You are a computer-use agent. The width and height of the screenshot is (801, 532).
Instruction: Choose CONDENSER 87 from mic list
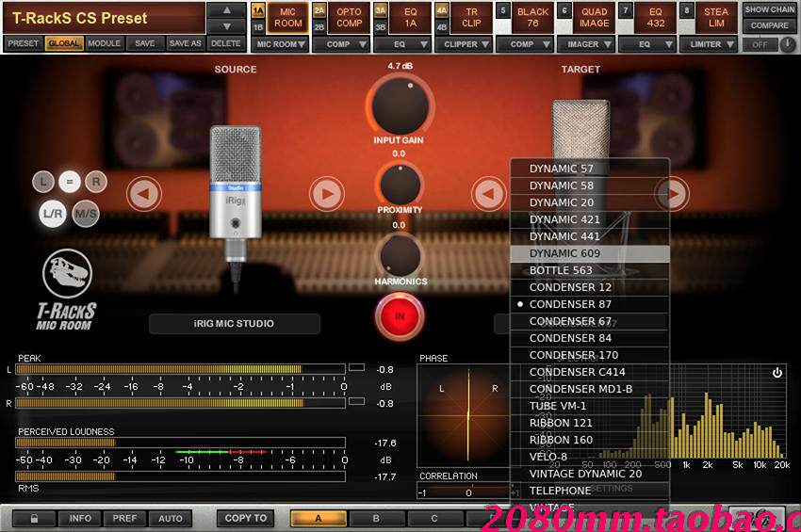[x=590, y=304]
